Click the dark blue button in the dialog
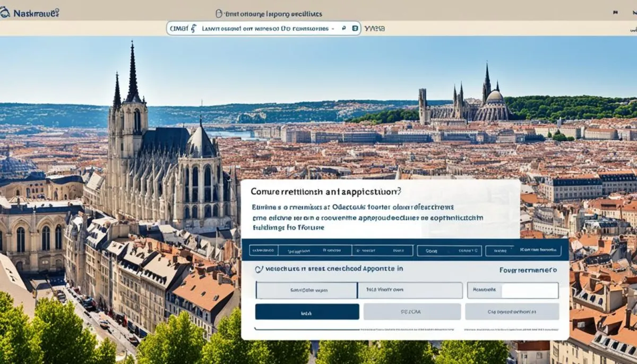Screen dimensions: 637x364 point(307,312)
